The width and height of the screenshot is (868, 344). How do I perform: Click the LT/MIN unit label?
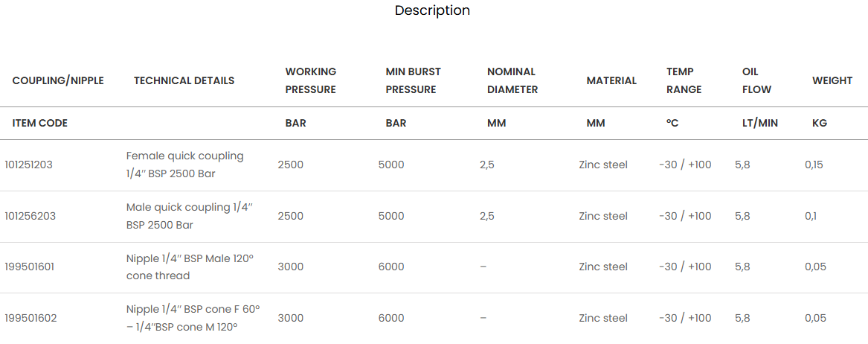point(755,123)
